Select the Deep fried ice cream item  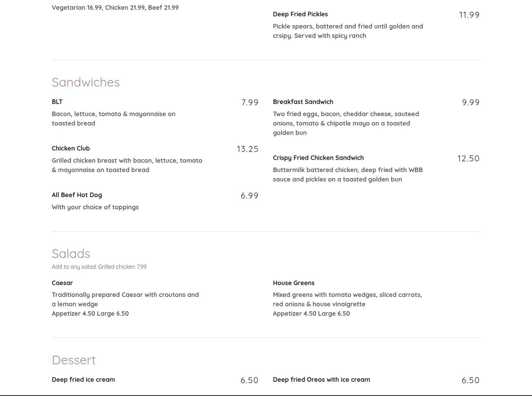(x=83, y=380)
